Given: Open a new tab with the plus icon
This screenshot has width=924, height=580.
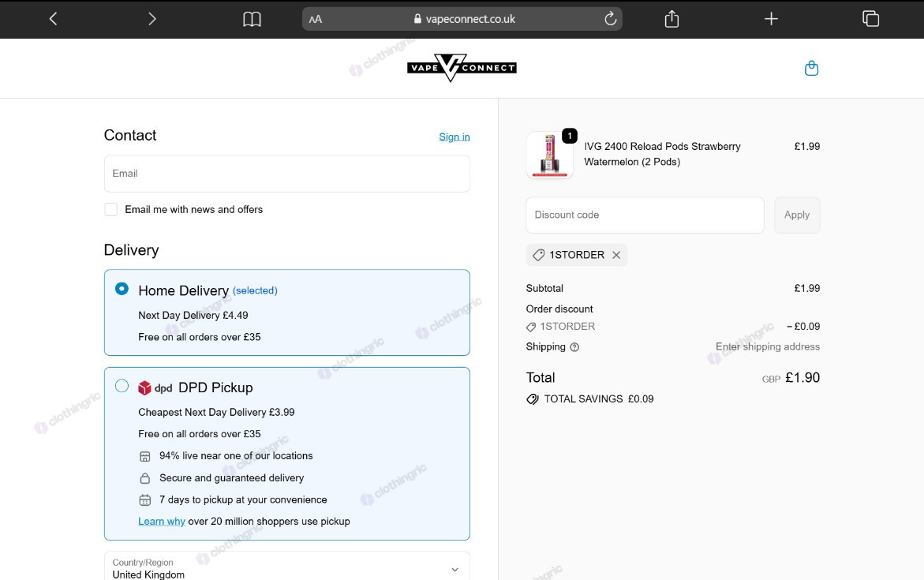Looking at the screenshot, I should (771, 19).
